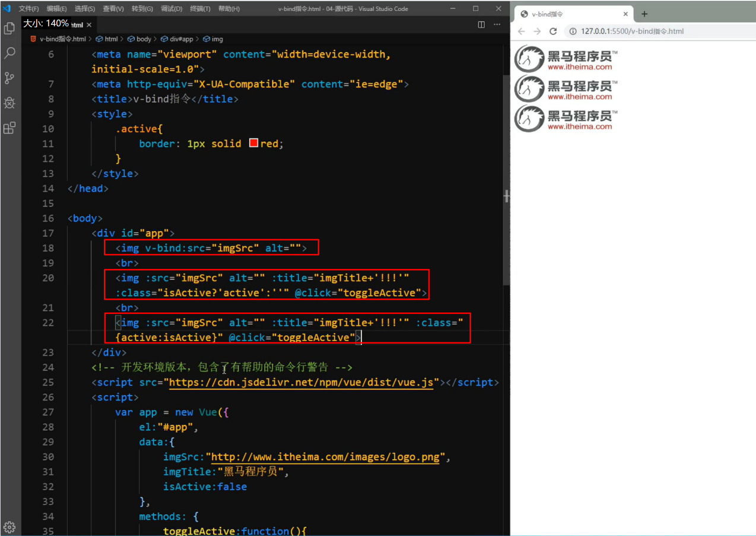The height and width of the screenshot is (536, 756).
Task: Click the <div id="app"> line
Action: tap(133, 233)
